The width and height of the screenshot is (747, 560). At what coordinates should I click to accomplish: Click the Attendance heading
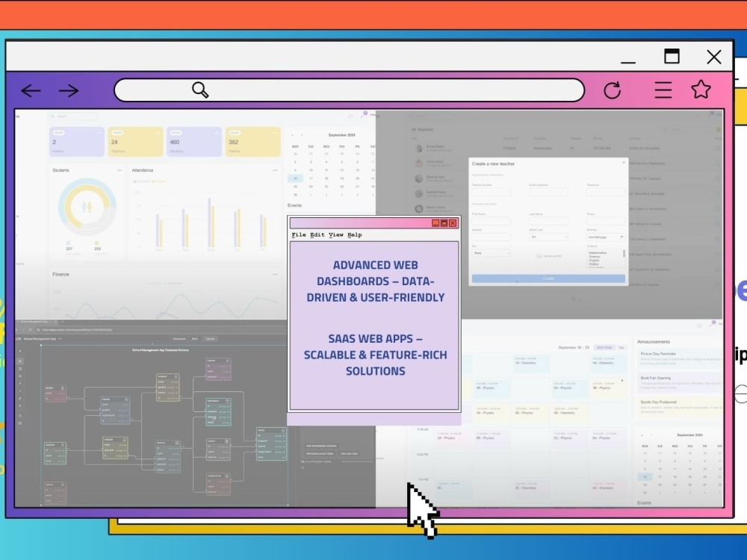coord(143,170)
